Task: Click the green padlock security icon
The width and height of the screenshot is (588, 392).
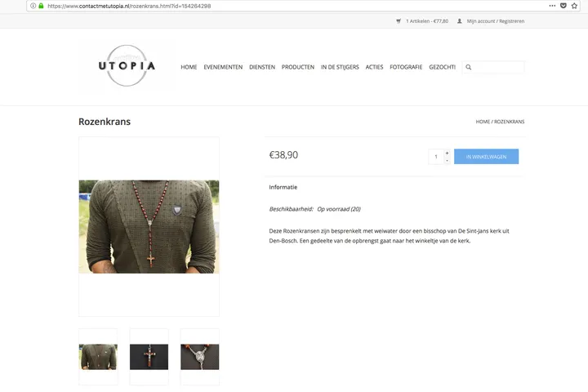Action: click(x=42, y=6)
